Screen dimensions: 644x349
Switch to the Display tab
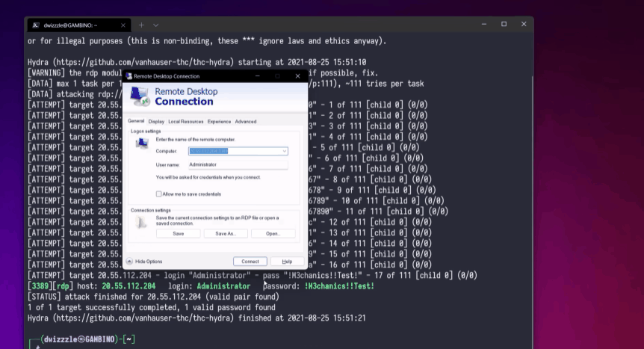(x=156, y=122)
